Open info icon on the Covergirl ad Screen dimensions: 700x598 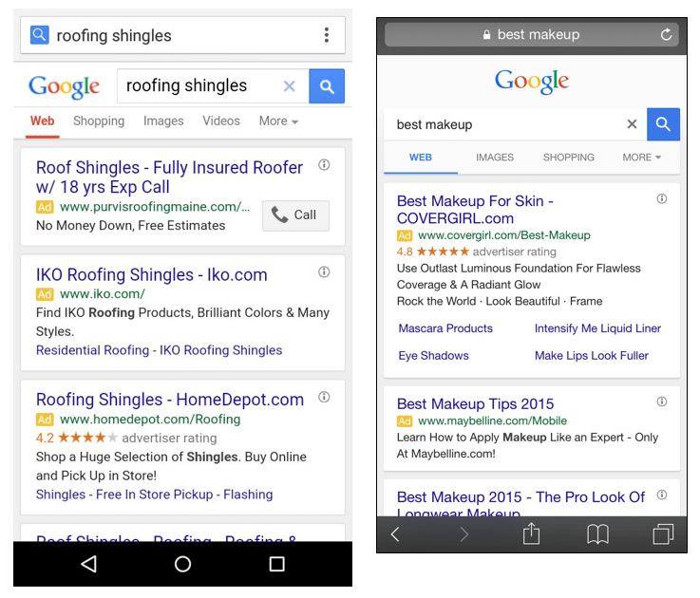tap(662, 199)
